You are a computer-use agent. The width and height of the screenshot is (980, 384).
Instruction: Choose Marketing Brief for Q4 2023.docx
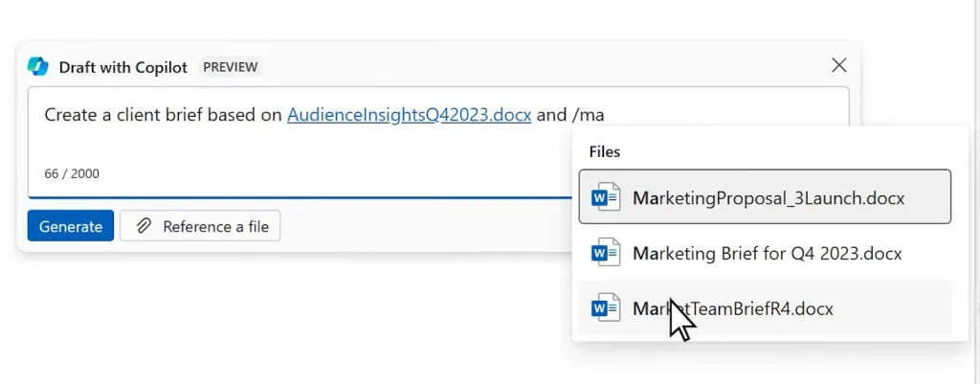point(767,254)
